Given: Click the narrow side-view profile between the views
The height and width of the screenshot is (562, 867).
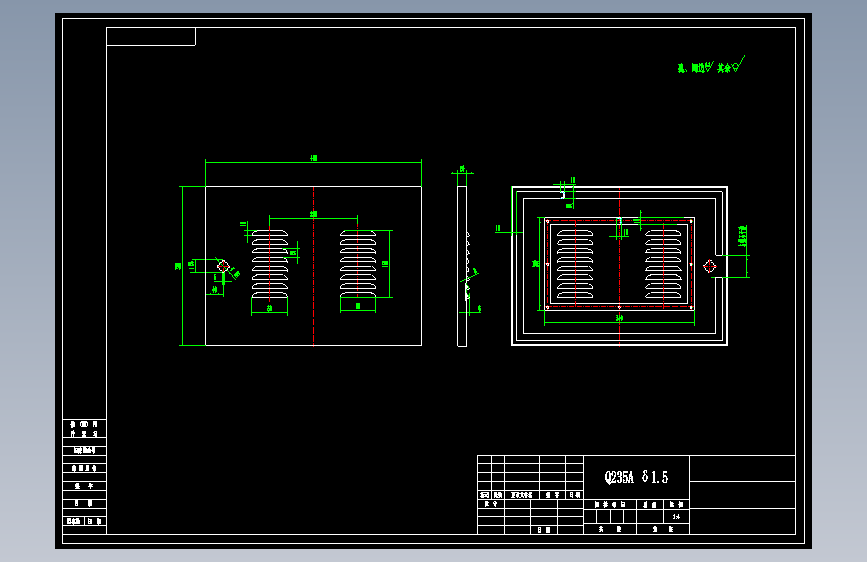Looking at the screenshot, I should (x=462, y=266).
